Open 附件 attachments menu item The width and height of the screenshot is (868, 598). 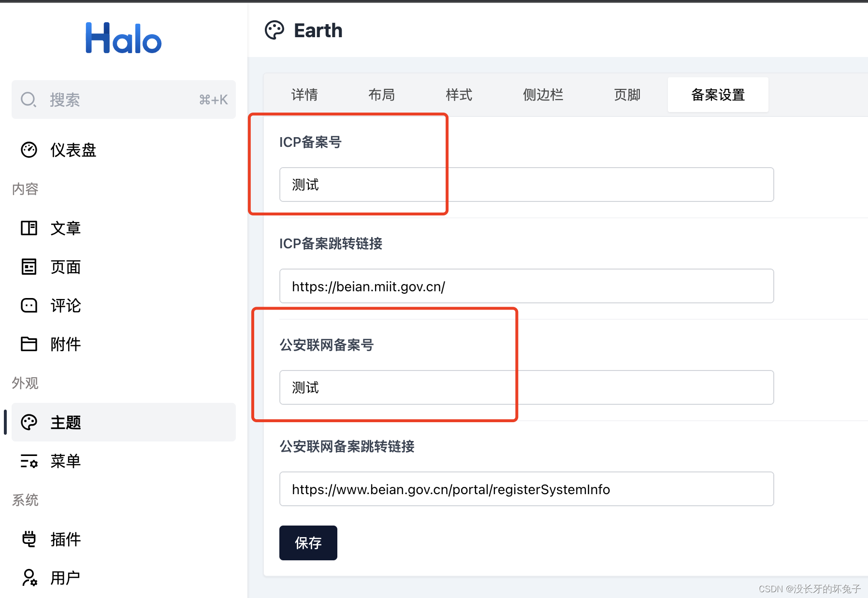[124, 344]
